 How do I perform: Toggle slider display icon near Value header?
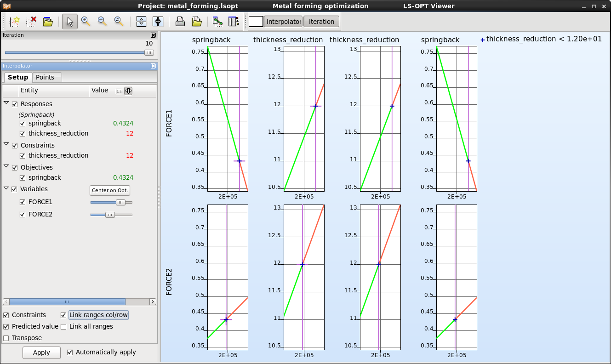tap(128, 91)
